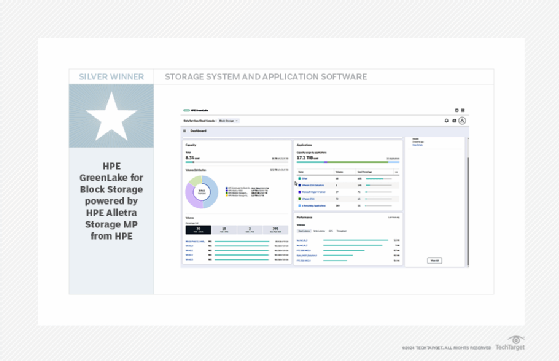Click the grid icon at dashboard's top-right corner
Viewport: 559px width, 361px height.
462,110
